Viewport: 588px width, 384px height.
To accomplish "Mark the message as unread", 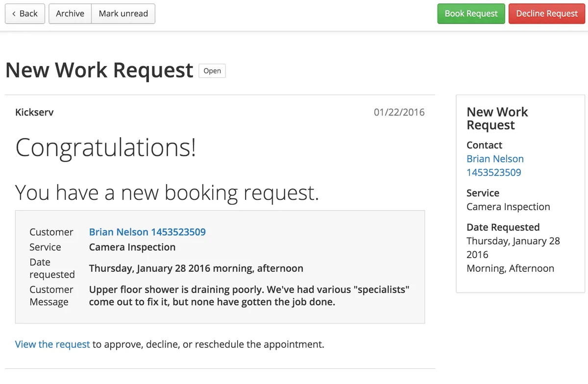I will pyautogui.click(x=123, y=14).
